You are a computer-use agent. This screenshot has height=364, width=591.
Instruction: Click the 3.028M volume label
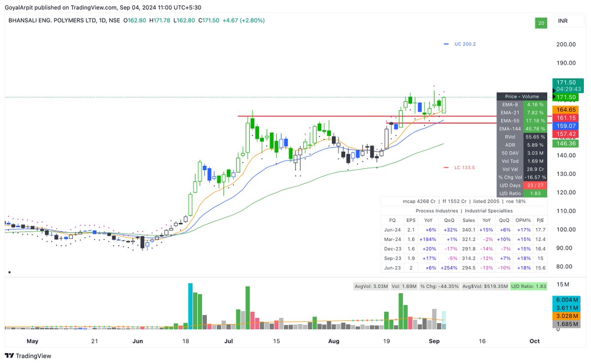point(566,316)
